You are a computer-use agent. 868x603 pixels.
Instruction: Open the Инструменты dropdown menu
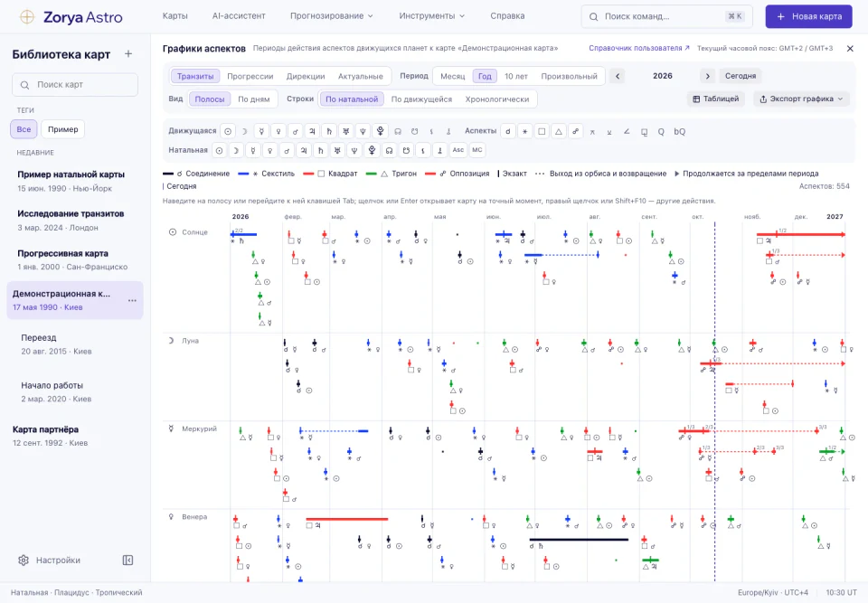tap(432, 16)
